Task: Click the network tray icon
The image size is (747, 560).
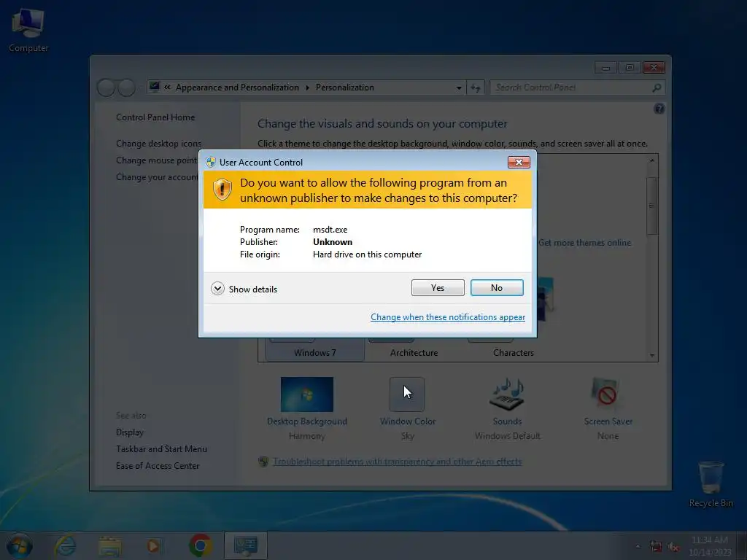Action: 656,547
